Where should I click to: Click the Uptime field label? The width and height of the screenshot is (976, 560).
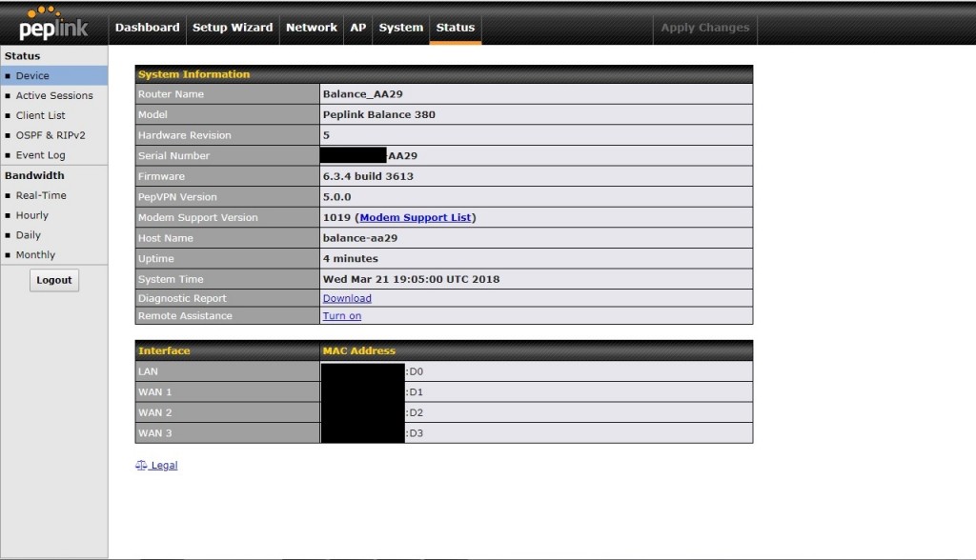click(156, 258)
